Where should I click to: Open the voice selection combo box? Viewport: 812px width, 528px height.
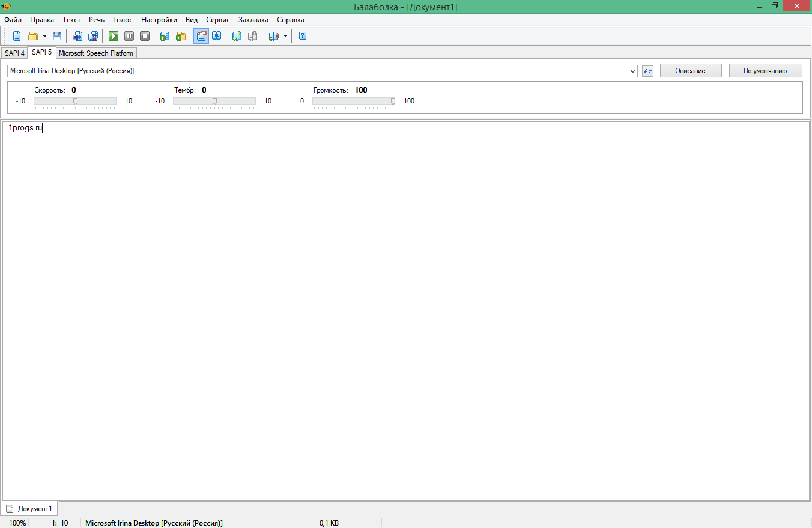[322, 71]
